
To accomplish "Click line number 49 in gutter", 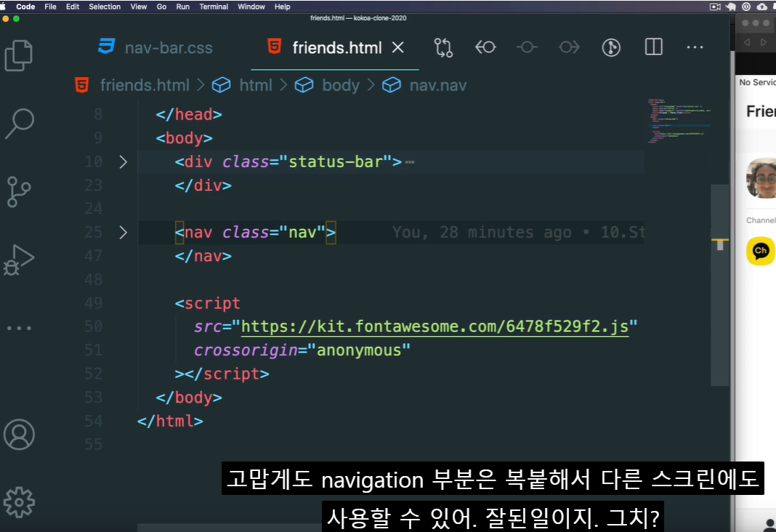I will coord(93,303).
